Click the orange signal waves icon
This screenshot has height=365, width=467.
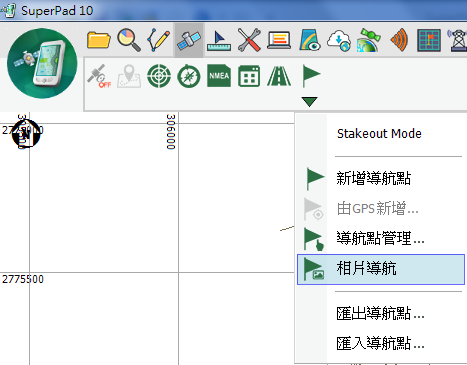pos(399,40)
